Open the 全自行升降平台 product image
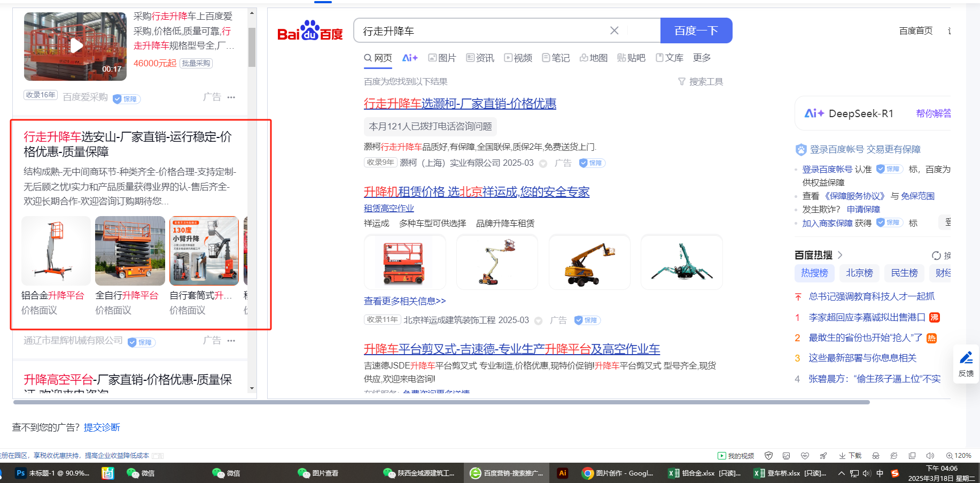Screen dimensions: 980x483 130,251
